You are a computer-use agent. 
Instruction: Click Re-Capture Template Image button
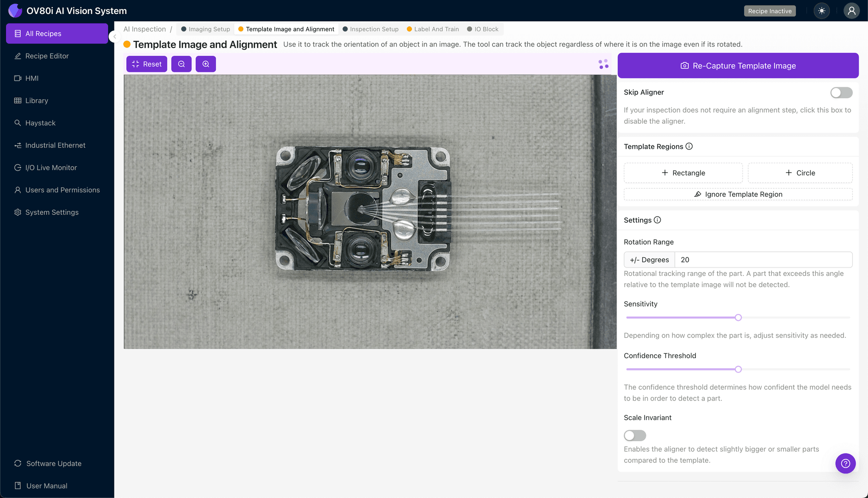tap(738, 66)
